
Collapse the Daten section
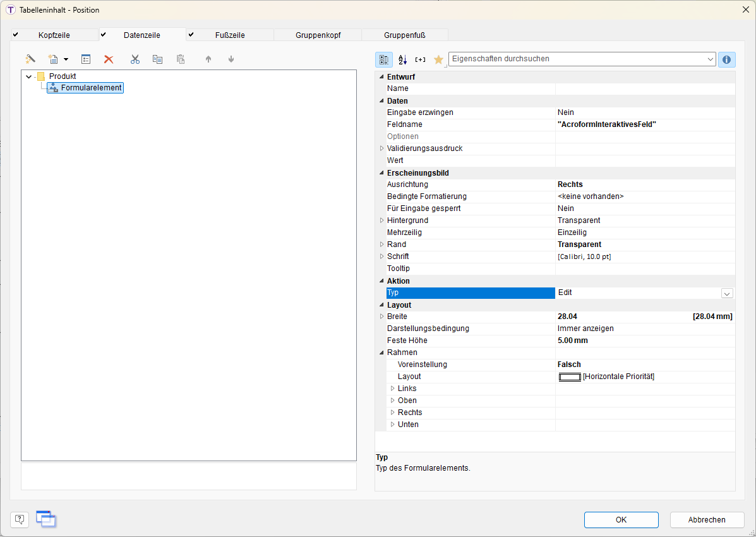(x=381, y=101)
